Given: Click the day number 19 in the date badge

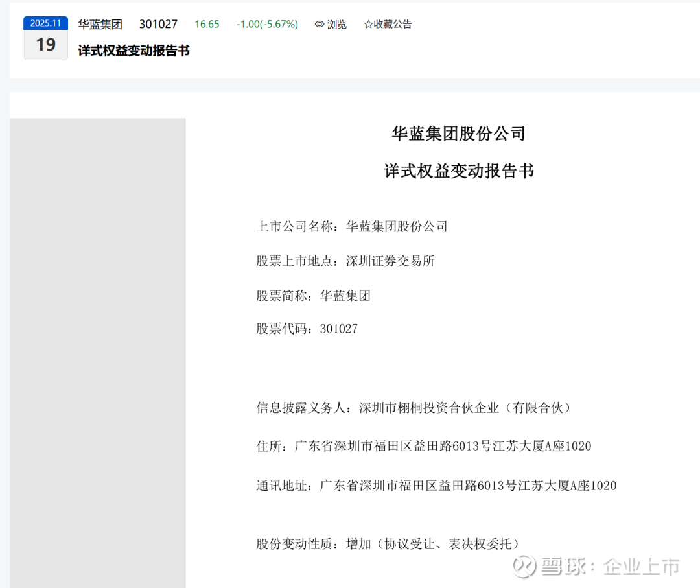Looking at the screenshot, I should pyautogui.click(x=45, y=45).
